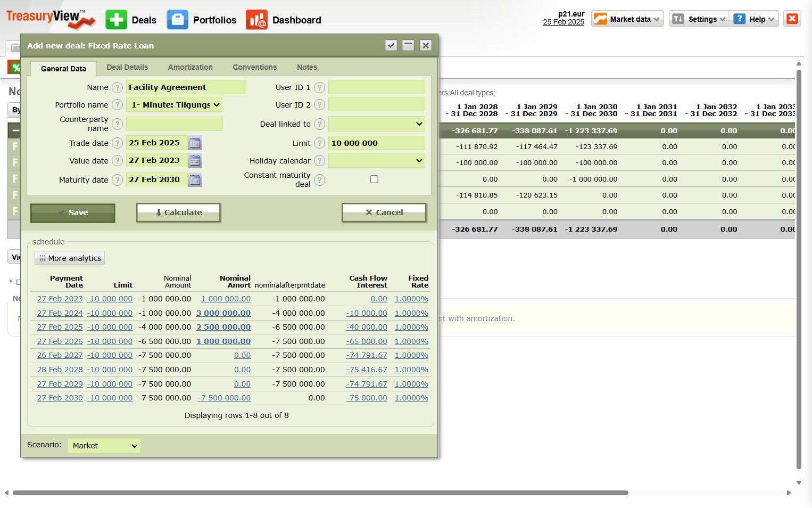Click fixed rate link for 27 Feb 2030

pyautogui.click(x=411, y=398)
